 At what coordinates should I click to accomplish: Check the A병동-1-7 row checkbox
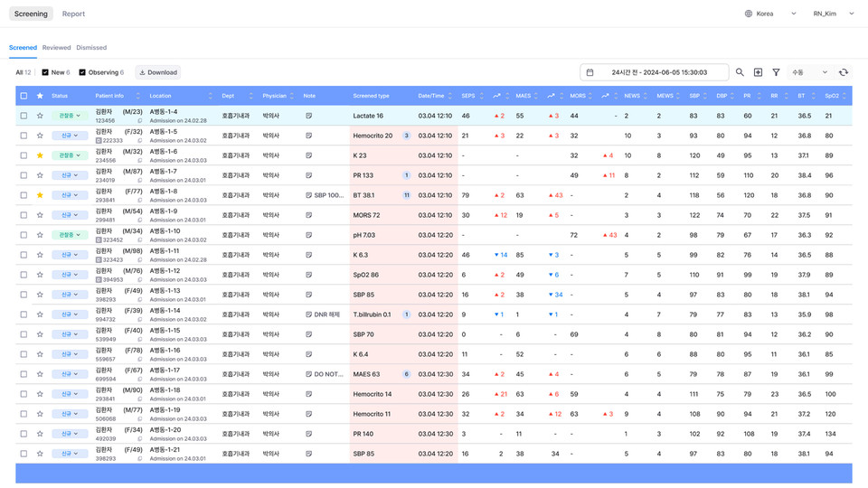(24, 175)
